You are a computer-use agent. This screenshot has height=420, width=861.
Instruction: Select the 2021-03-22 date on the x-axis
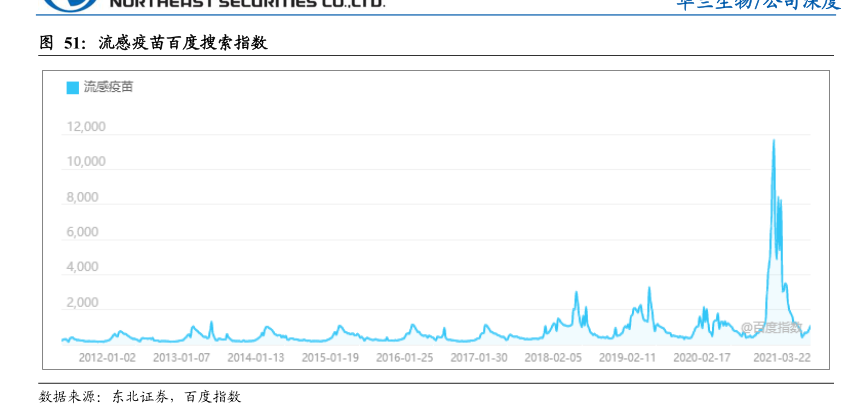(781, 357)
